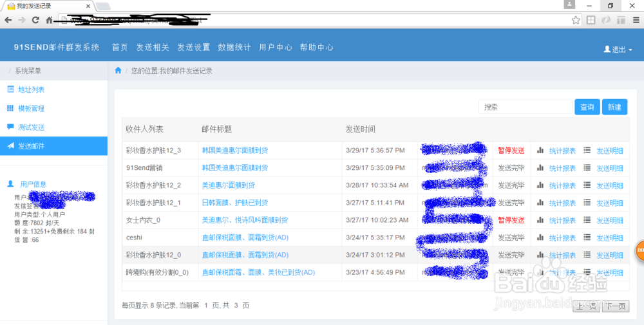Viewport: 644px width, 325px height.
Task: Click 暂停发送 status in 彩妆香水护肤12_3 row
Action: pos(511,151)
